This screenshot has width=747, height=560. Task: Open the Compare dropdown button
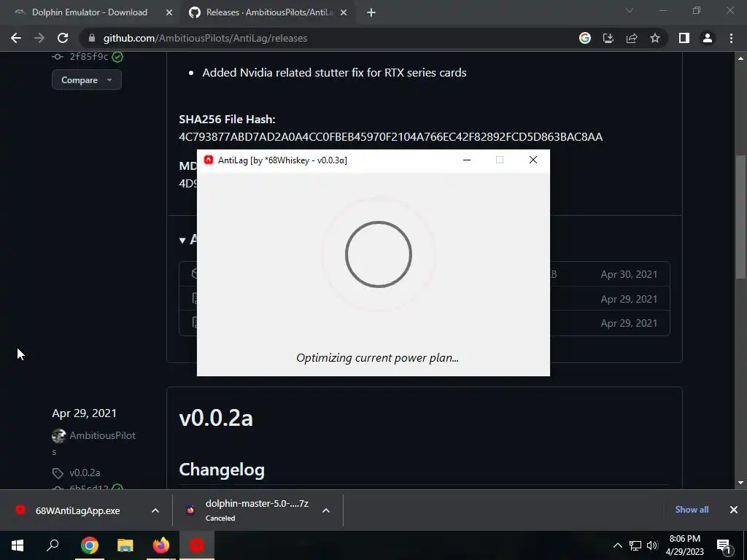click(x=87, y=80)
